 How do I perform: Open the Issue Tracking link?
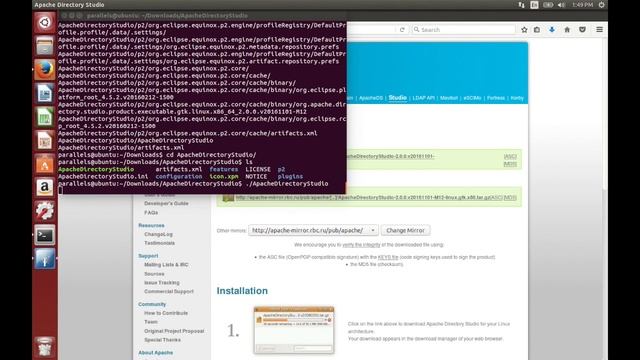coord(162,282)
